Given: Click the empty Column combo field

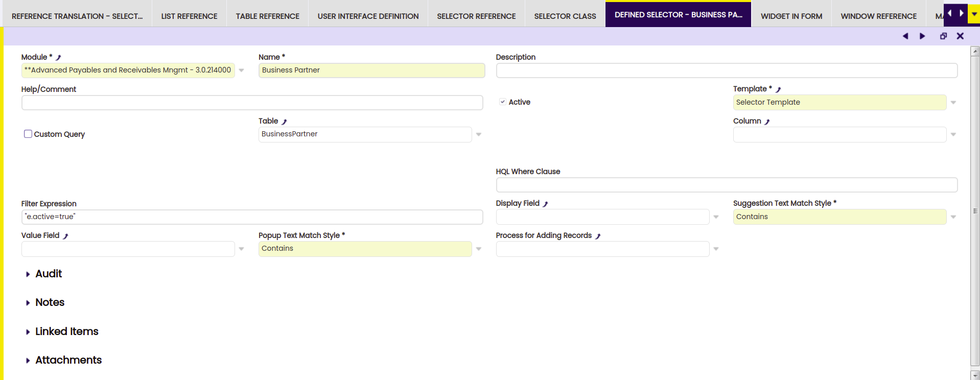Looking at the screenshot, I should [x=839, y=134].
